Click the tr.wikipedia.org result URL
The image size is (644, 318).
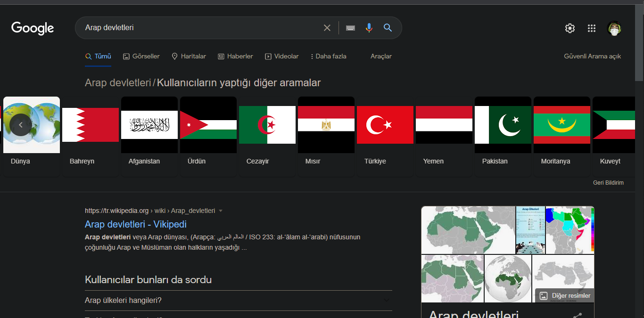150,211
